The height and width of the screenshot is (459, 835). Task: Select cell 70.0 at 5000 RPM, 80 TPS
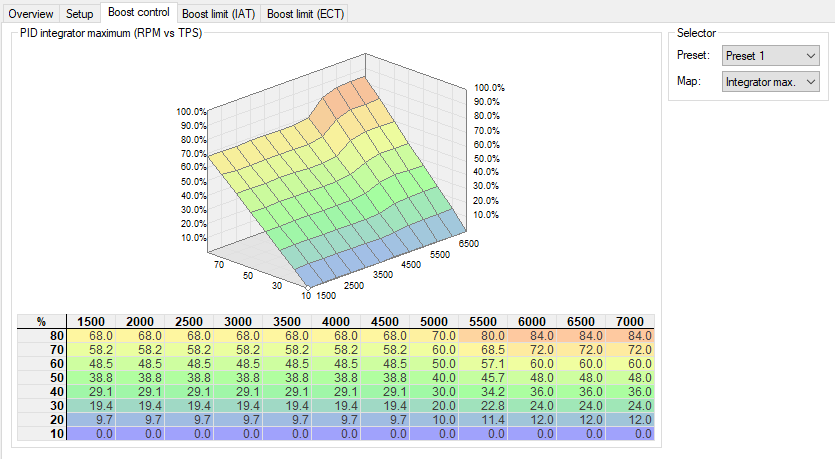tap(434, 336)
